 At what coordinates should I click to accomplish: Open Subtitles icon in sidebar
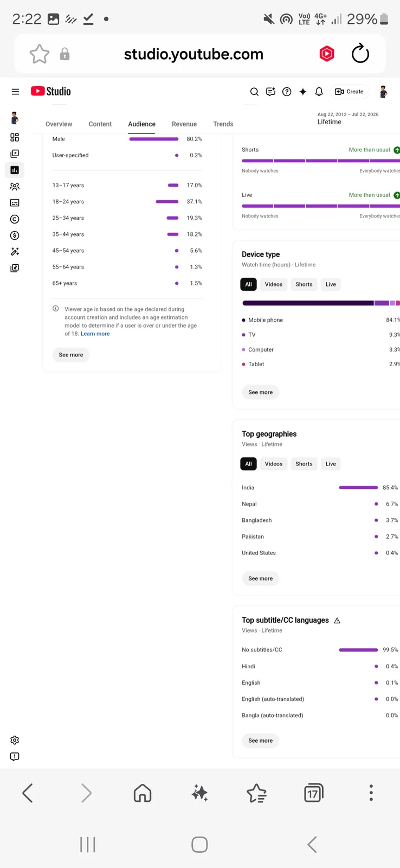click(15, 203)
